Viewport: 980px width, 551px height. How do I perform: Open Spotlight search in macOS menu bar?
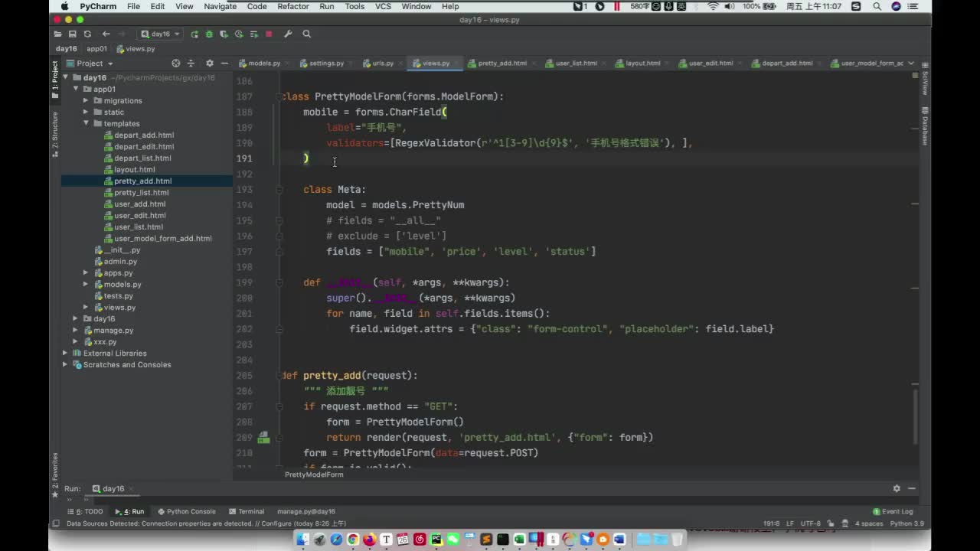pyautogui.click(x=877, y=6)
